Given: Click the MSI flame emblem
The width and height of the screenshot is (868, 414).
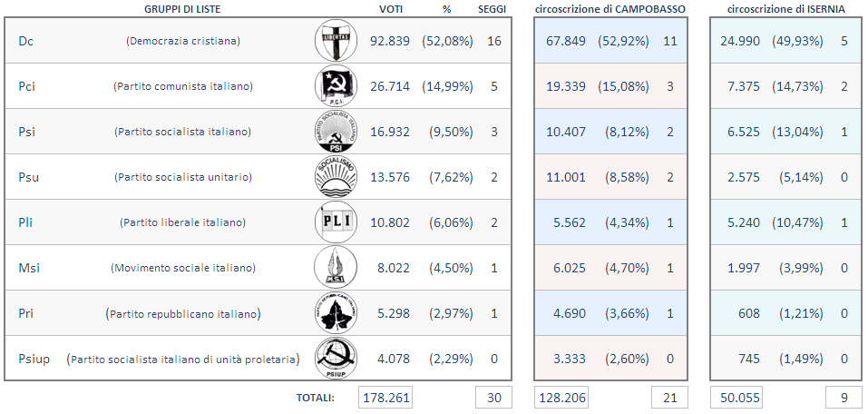Looking at the screenshot, I should [x=336, y=268].
